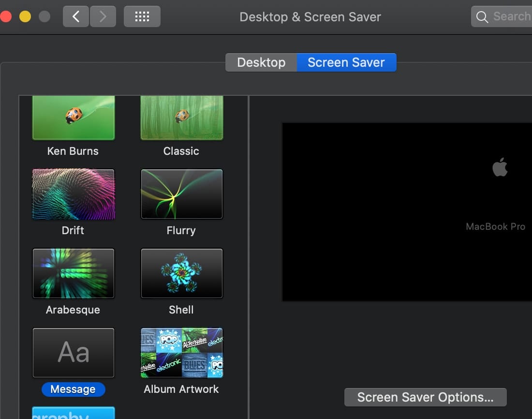Go back with the left arrow button
The image size is (532, 419).
(76, 16)
